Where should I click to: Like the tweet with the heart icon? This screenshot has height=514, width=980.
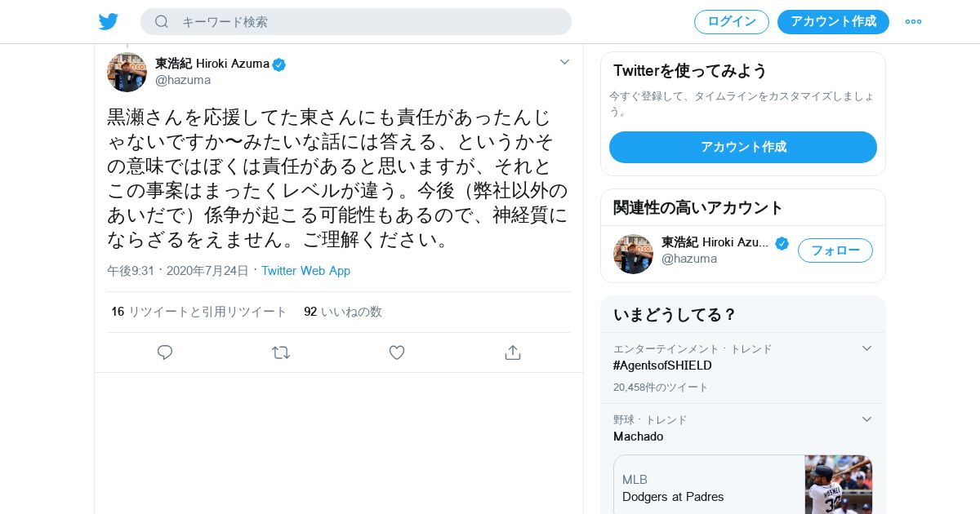(x=397, y=352)
